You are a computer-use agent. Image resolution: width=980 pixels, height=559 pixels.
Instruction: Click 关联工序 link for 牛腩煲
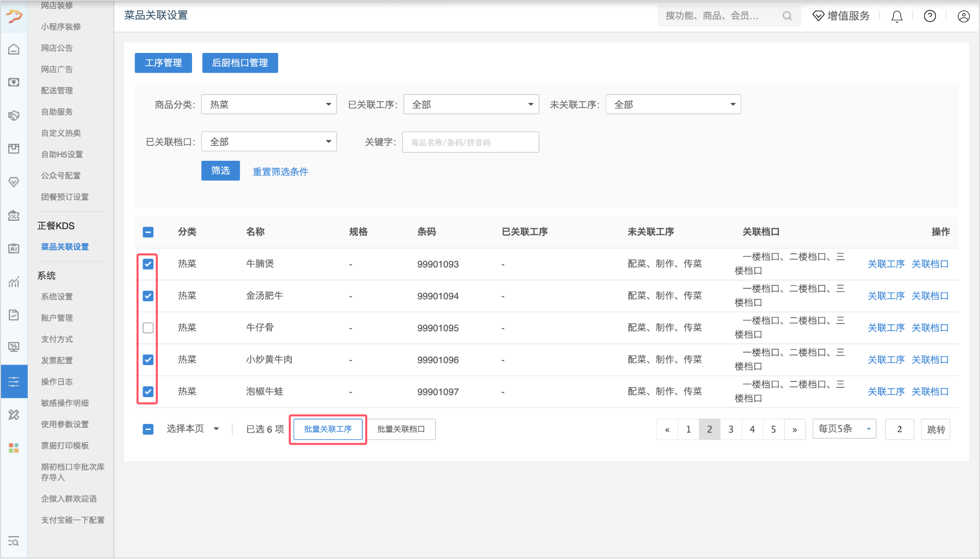[x=886, y=264]
